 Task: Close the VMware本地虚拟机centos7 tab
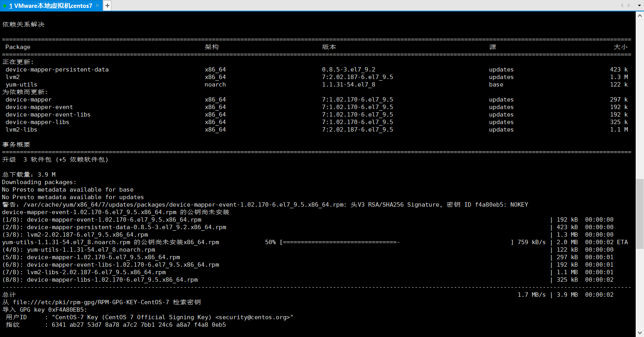pyautogui.click(x=98, y=6)
